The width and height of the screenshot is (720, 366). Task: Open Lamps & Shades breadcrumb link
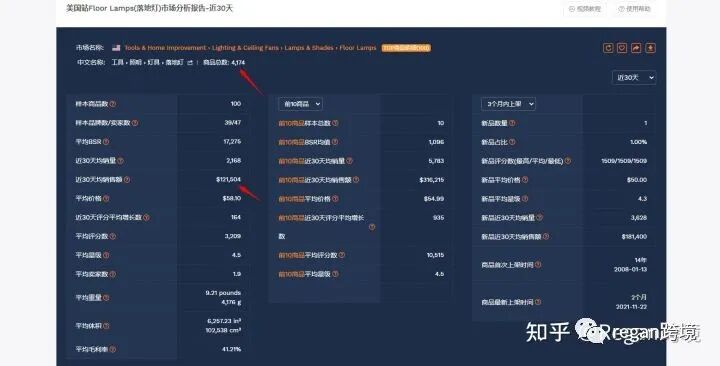[309, 48]
